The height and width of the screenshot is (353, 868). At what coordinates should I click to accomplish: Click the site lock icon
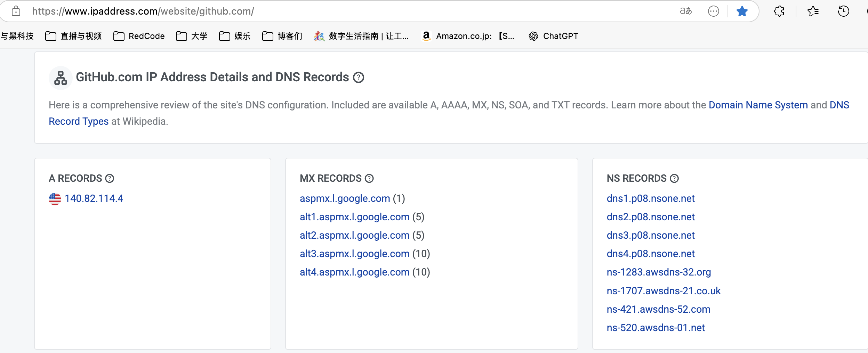click(16, 11)
